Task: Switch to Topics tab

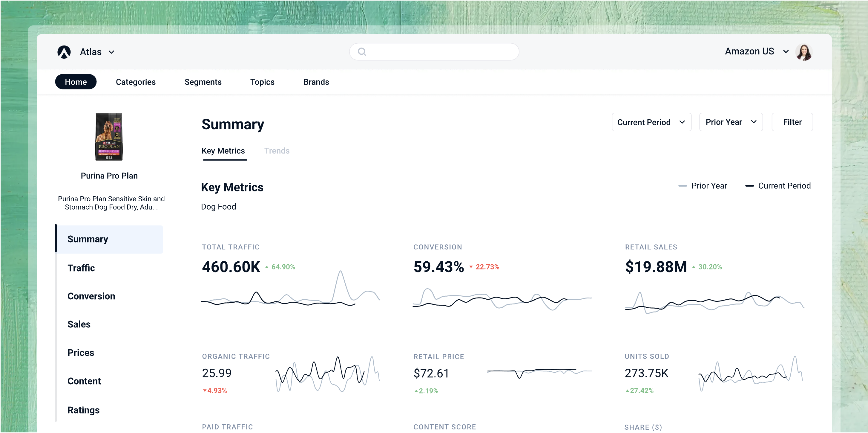Action: pos(262,82)
